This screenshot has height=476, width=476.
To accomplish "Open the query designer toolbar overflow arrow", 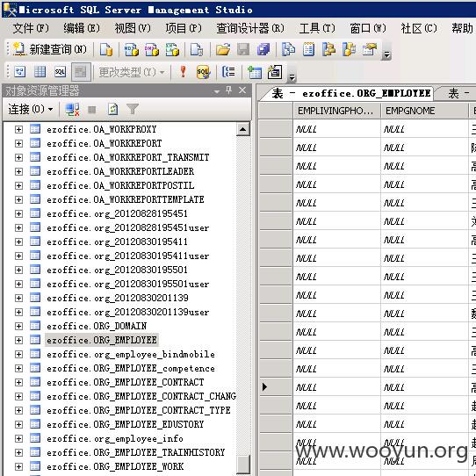I will [x=292, y=77].
